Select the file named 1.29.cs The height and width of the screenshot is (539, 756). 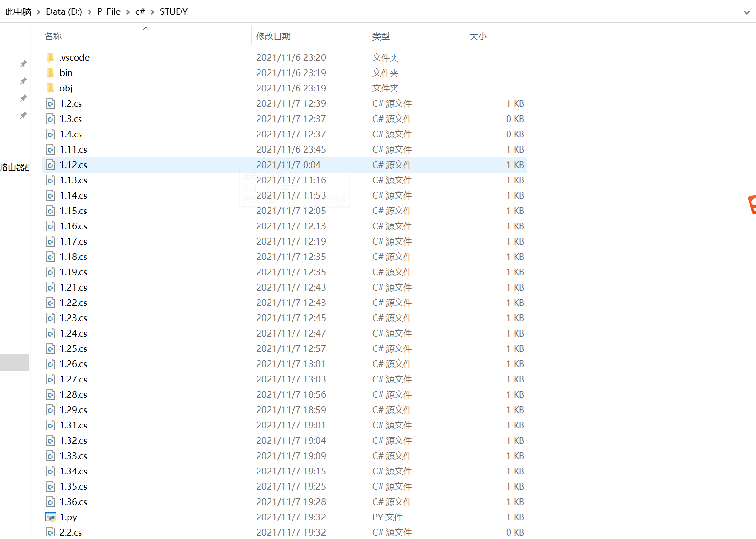click(73, 410)
